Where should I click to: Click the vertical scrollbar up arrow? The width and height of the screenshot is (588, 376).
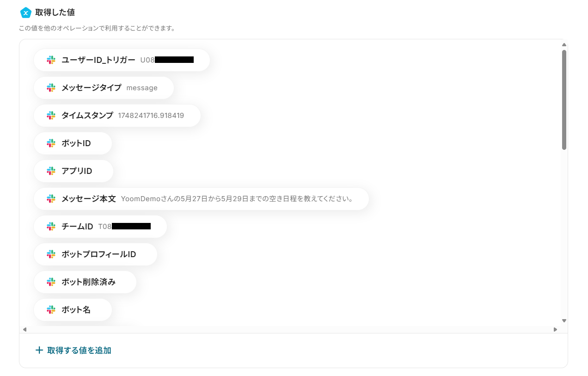coord(564,44)
